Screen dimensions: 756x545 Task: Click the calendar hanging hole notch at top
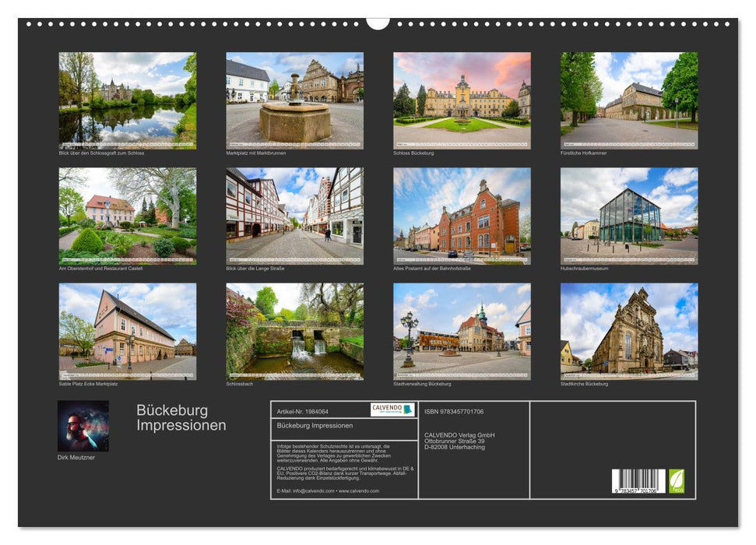click(x=378, y=23)
